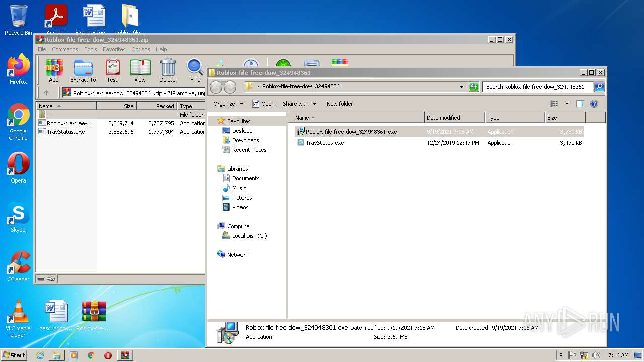The height and width of the screenshot is (362, 644).
Task: Click the Windows Start button
Action: (x=14, y=355)
